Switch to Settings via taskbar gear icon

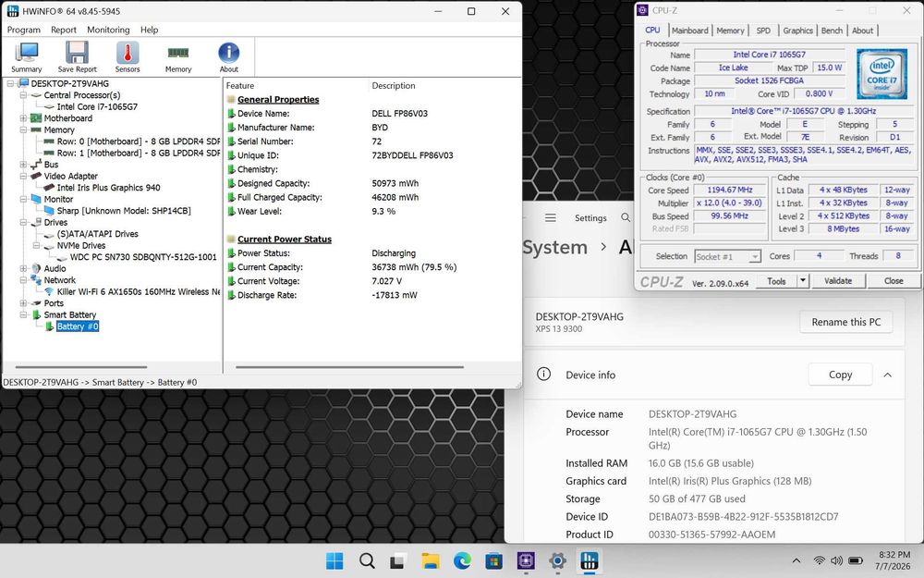[557, 561]
